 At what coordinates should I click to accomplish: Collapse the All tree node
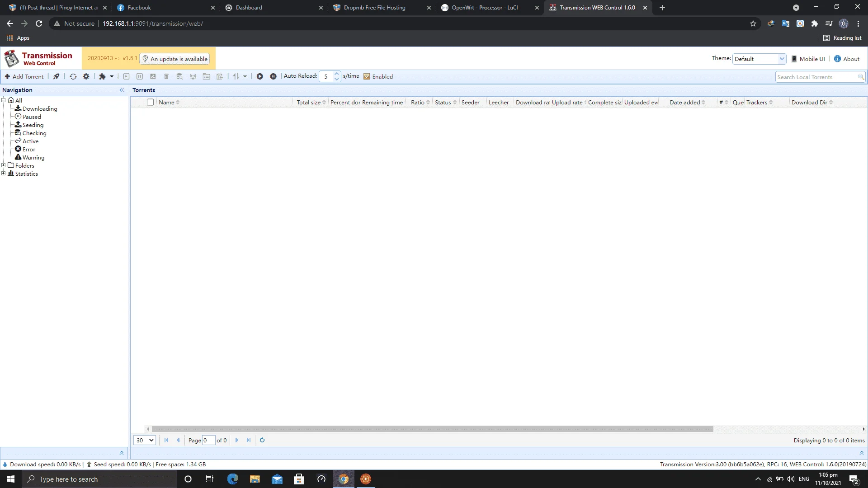click(x=4, y=100)
